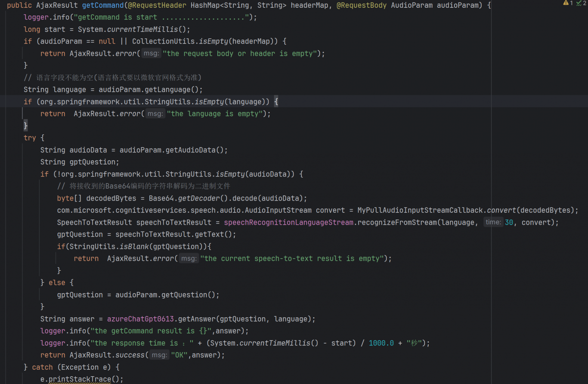Image resolution: width=588 pixels, height=384 pixels.
Task: Click decodedBytes in the byte[] declaration
Action: tap(111, 198)
